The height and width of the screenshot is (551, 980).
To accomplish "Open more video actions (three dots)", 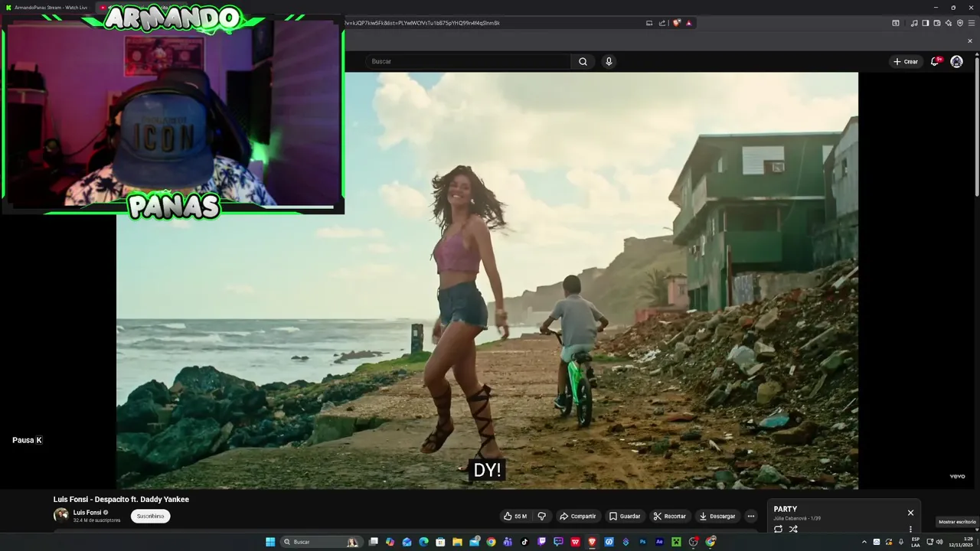I will (x=750, y=517).
